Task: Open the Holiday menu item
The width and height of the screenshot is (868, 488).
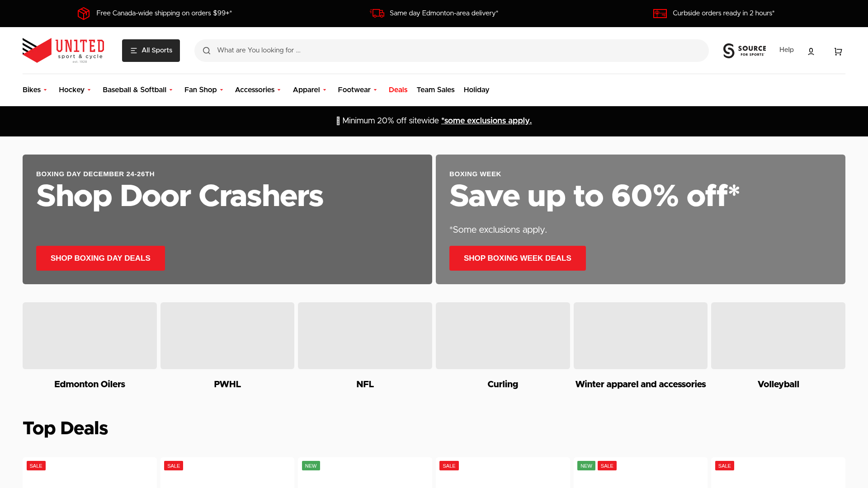Action: (x=476, y=90)
